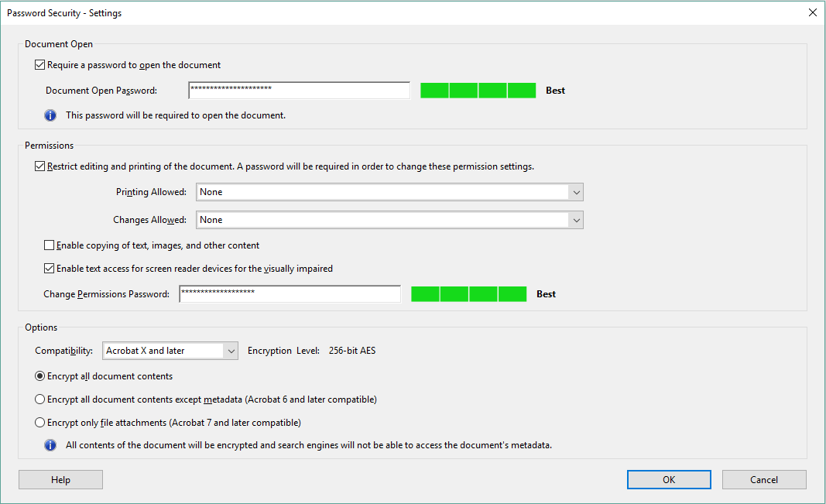The height and width of the screenshot is (504, 826).
Task: Click the permissions password strength meter
Action: pos(468,294)
